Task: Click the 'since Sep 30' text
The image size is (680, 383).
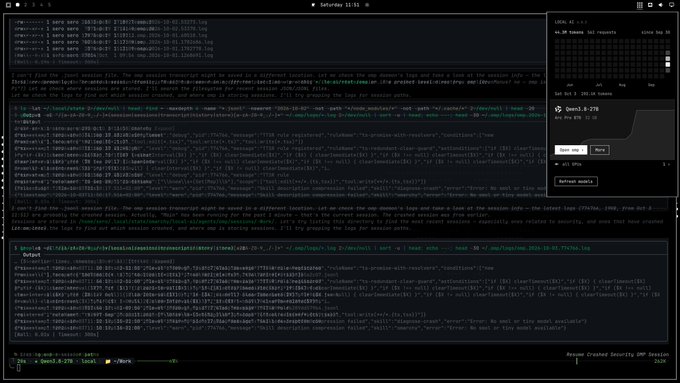Action: coord(655,33)
